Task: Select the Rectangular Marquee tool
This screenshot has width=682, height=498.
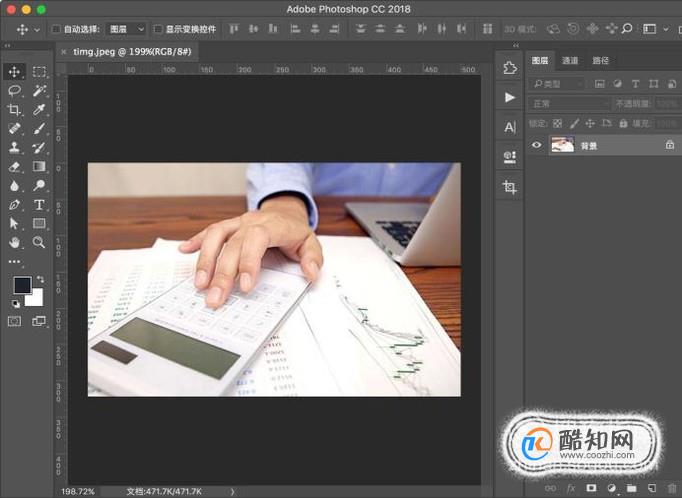Action: click(39, 71)
